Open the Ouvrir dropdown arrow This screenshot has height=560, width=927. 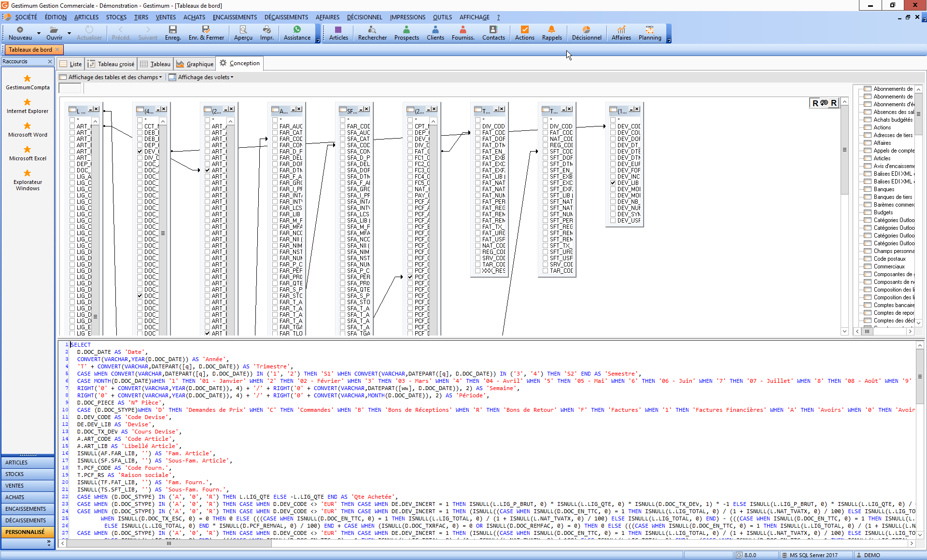tap(69, 33)
